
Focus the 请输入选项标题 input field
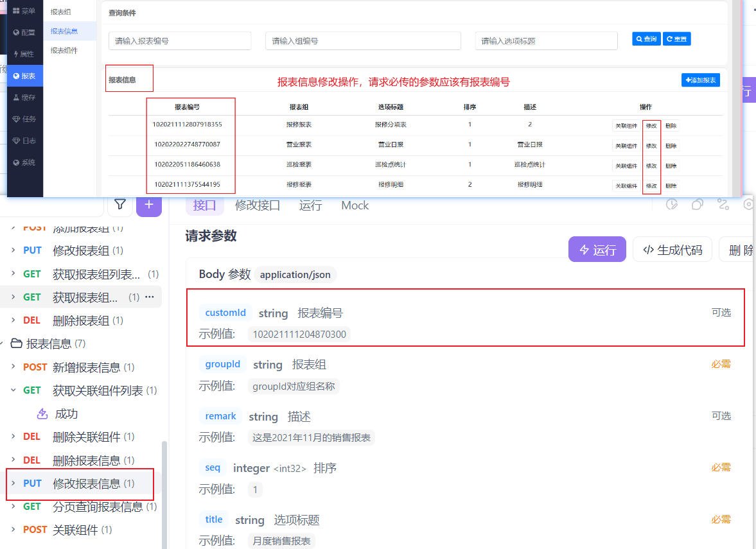coord(546,41)
